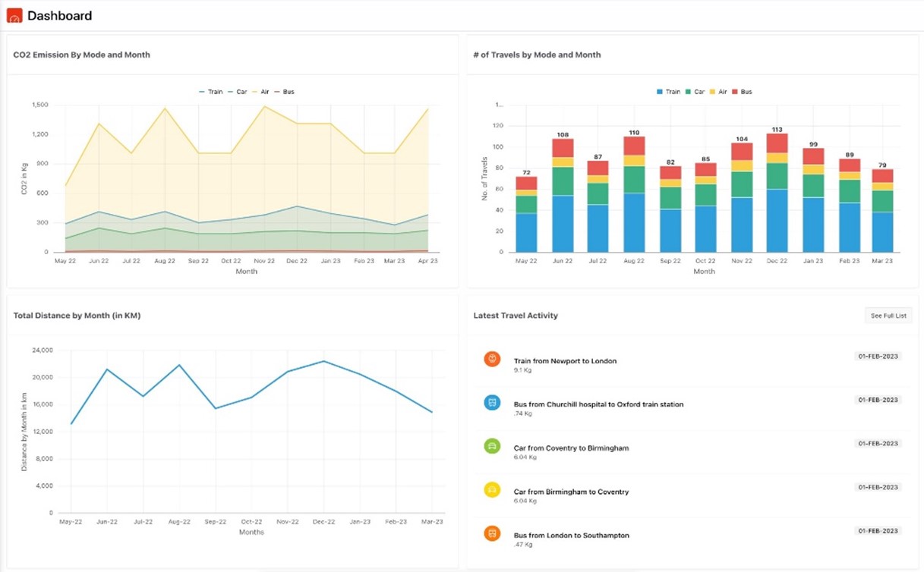Click the green car icon for Coventry to Birmingham
This screenshot has width=924, height=572.
pos(492,446)
